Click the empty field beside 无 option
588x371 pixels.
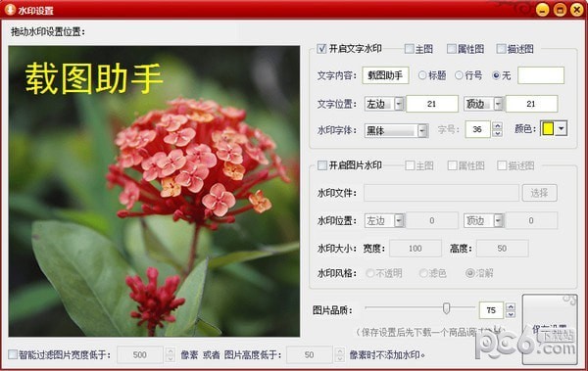pos(541,75)
